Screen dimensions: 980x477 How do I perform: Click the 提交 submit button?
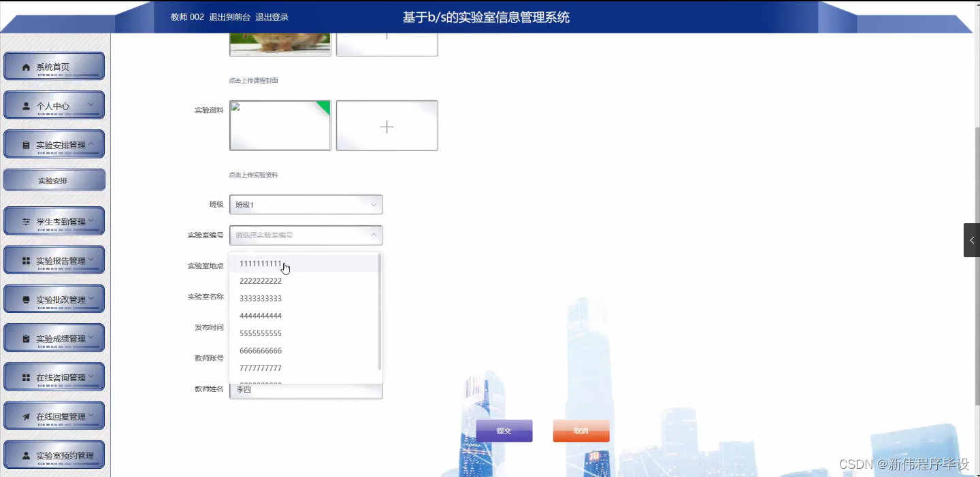coord(504,431)
